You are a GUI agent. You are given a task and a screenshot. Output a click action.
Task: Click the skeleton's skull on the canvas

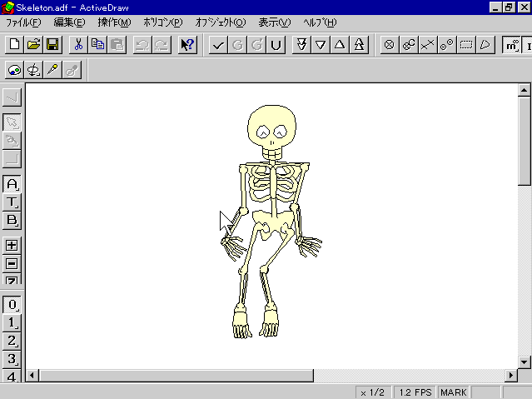[271, 131]
